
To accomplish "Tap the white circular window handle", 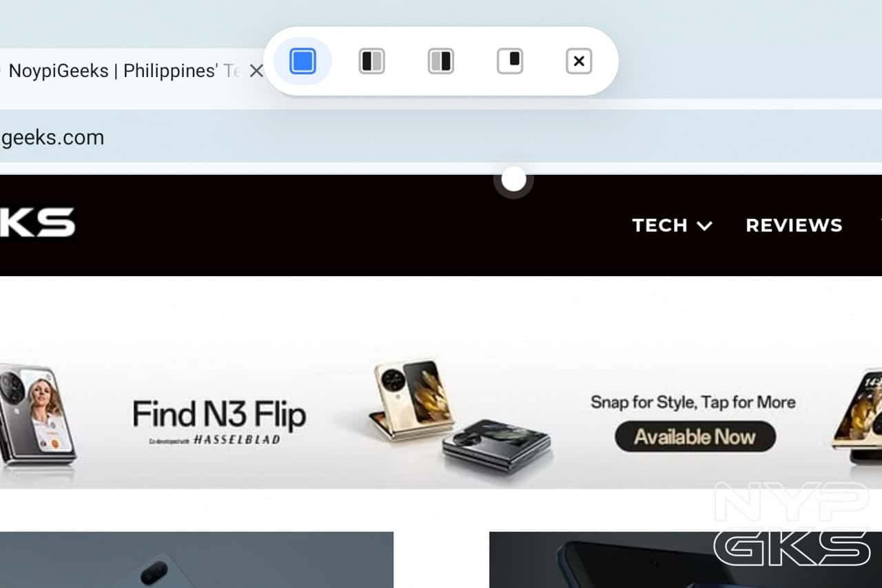I will 513,180.
